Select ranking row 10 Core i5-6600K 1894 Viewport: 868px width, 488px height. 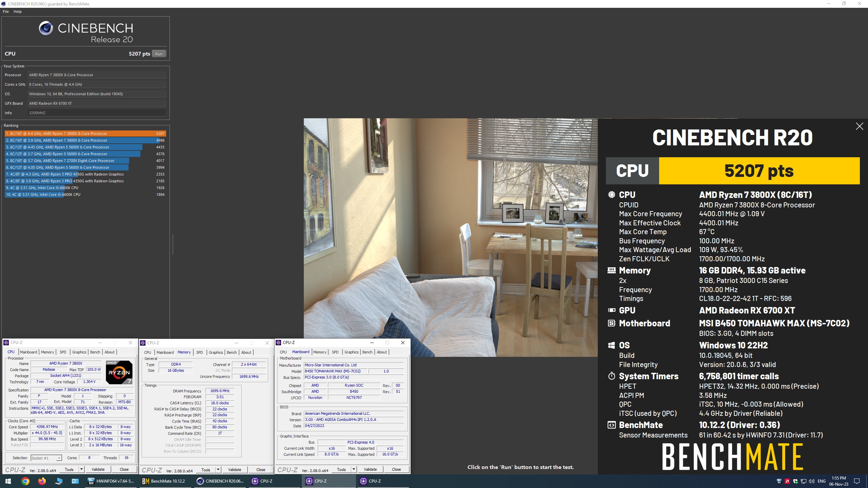pos(85,195)
